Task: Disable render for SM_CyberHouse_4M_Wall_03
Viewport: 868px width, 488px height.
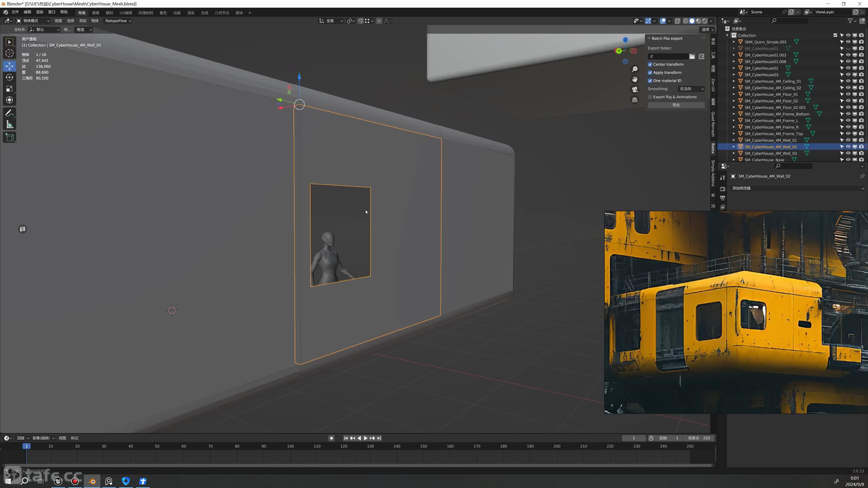Action: [861, 153]
